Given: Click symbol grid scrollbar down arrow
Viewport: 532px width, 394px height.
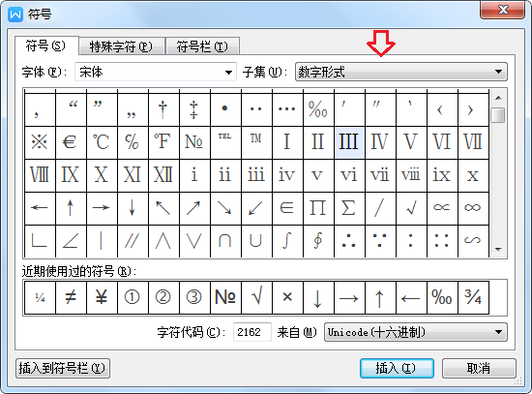Looking at the screenshot, I should [x=498, y=250].
